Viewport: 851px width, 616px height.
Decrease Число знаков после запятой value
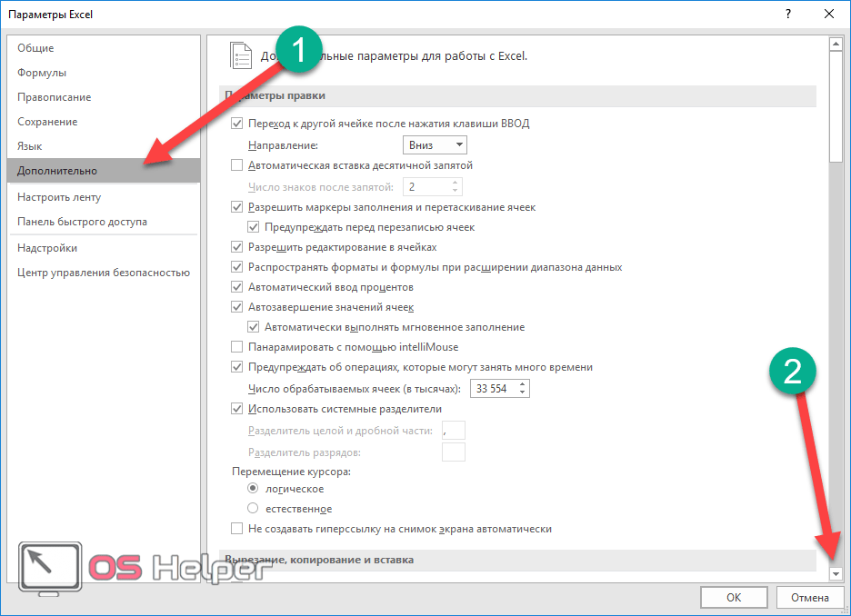tap(456, 191)
